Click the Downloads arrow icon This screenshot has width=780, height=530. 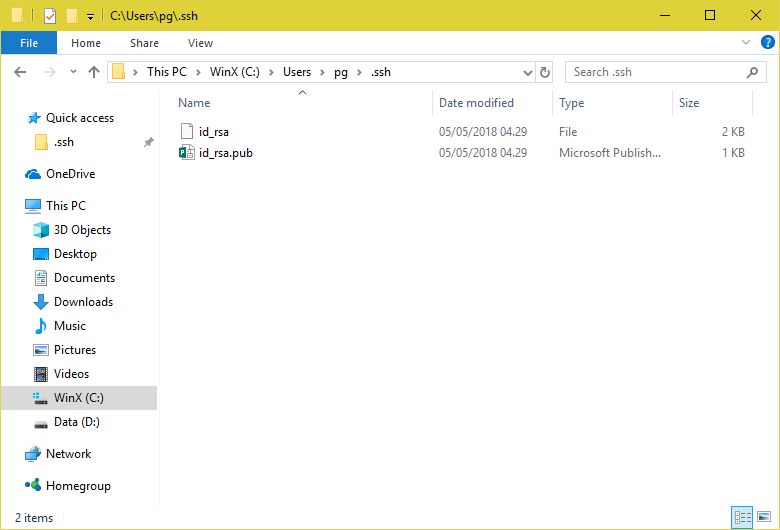click(41, 302)
